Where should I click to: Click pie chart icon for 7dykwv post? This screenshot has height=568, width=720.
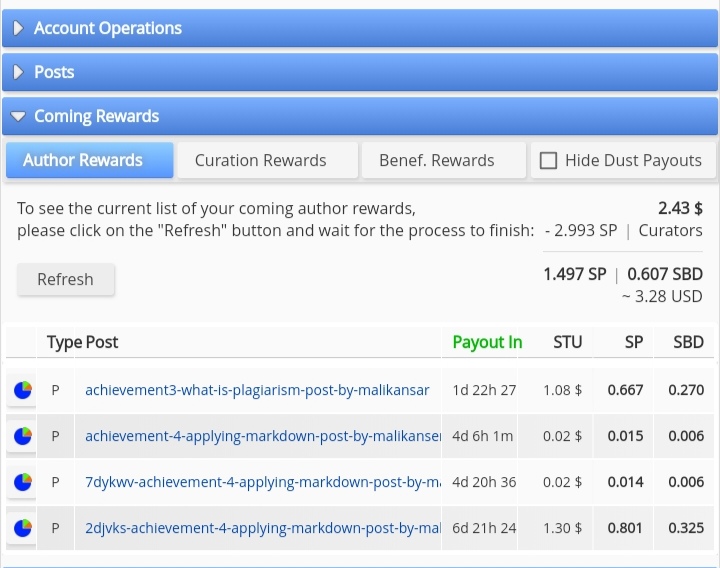[22, 482]
